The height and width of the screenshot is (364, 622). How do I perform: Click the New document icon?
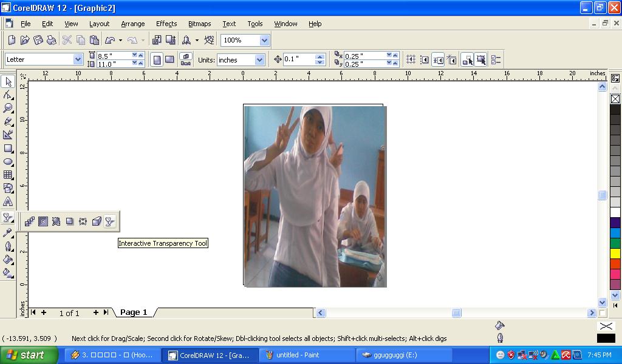click(x=12, y=40)
